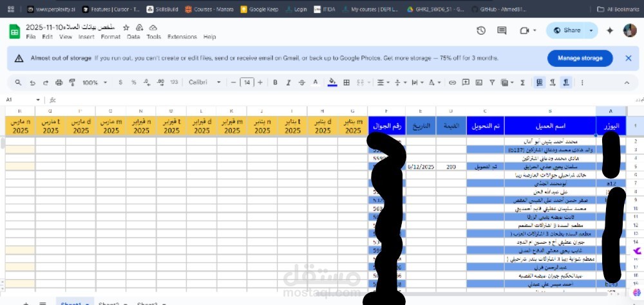The height and width of the screenshot is (305, 644).
Task: Open the more toolbar options menu
Action: click(582, 82)
